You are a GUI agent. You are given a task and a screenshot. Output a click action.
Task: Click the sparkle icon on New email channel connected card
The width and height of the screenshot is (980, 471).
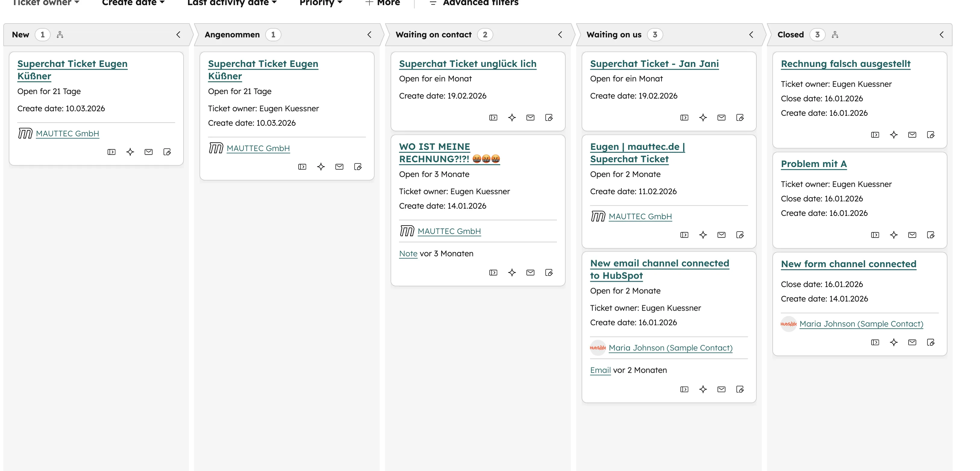703,389
